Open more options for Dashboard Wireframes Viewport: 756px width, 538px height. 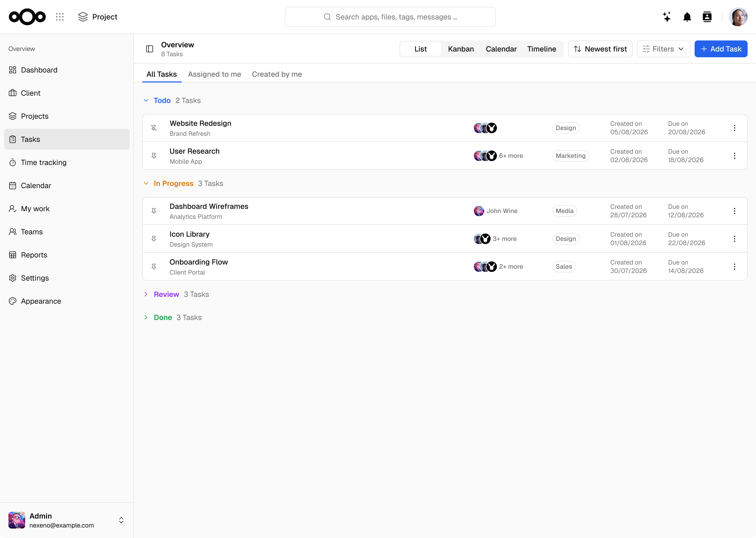(x=734, y=211)
